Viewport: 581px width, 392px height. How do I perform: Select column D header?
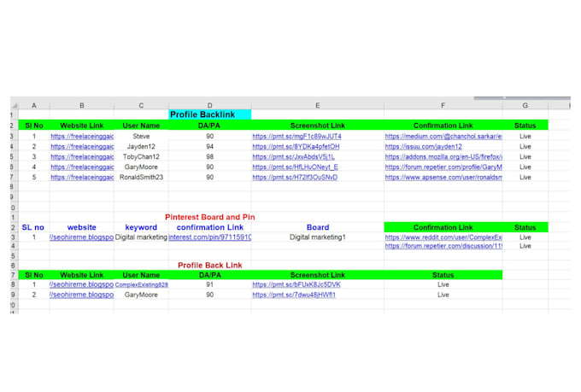point(209,106)
